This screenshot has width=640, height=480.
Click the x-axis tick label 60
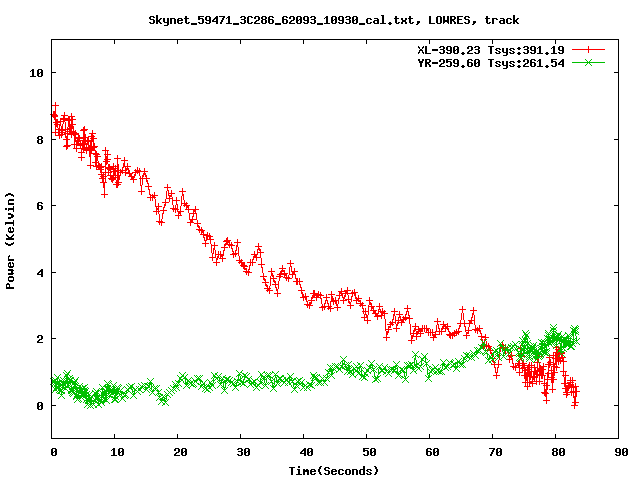[432, 452]
